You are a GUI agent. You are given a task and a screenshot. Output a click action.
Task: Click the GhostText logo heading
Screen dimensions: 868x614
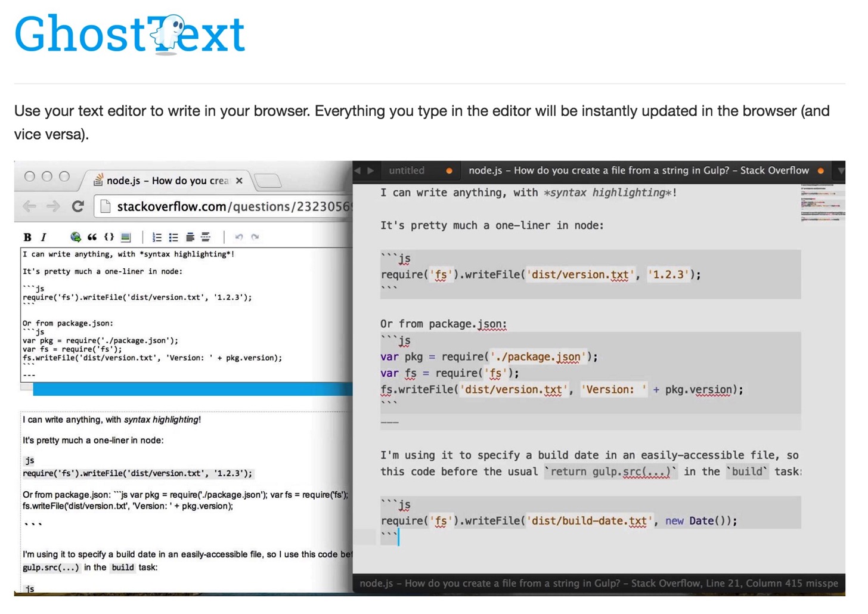tap(129, 35)
